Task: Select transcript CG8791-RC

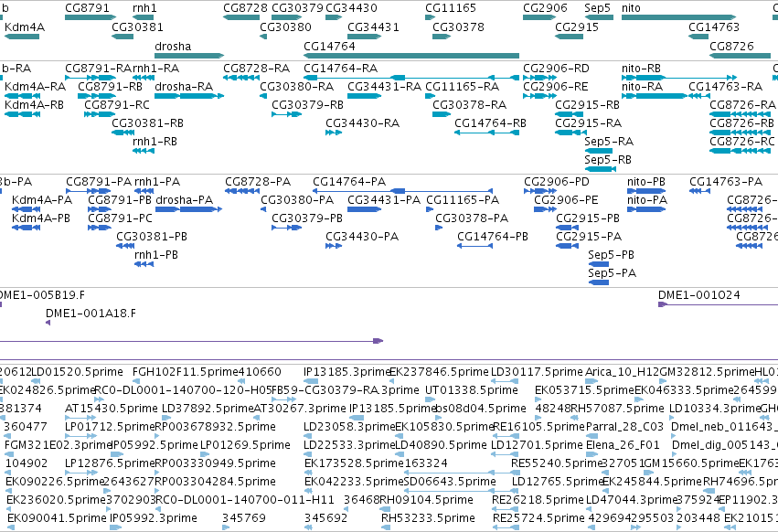Action: 100,114
